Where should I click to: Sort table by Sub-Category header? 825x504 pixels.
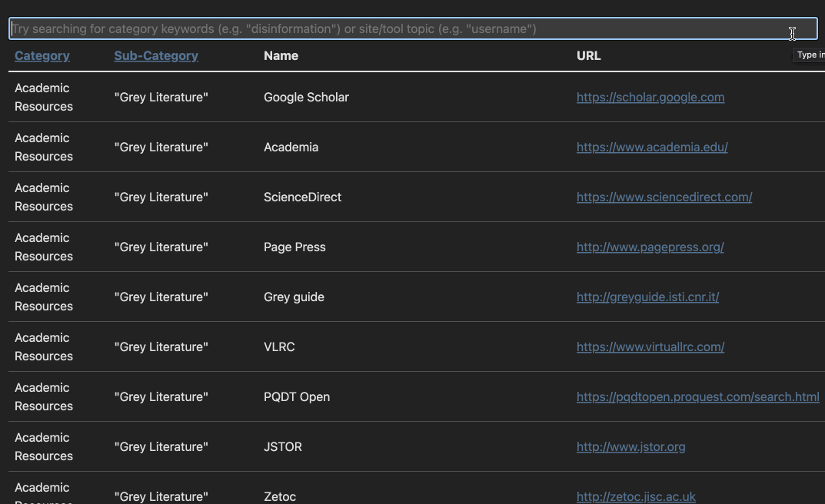tap(156, 56)
